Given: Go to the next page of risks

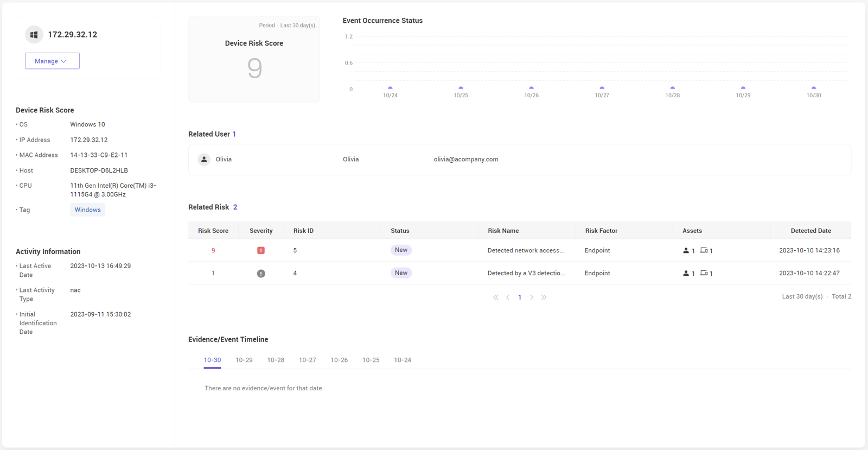Looking at the screenshot, I should tap(532, 297).
